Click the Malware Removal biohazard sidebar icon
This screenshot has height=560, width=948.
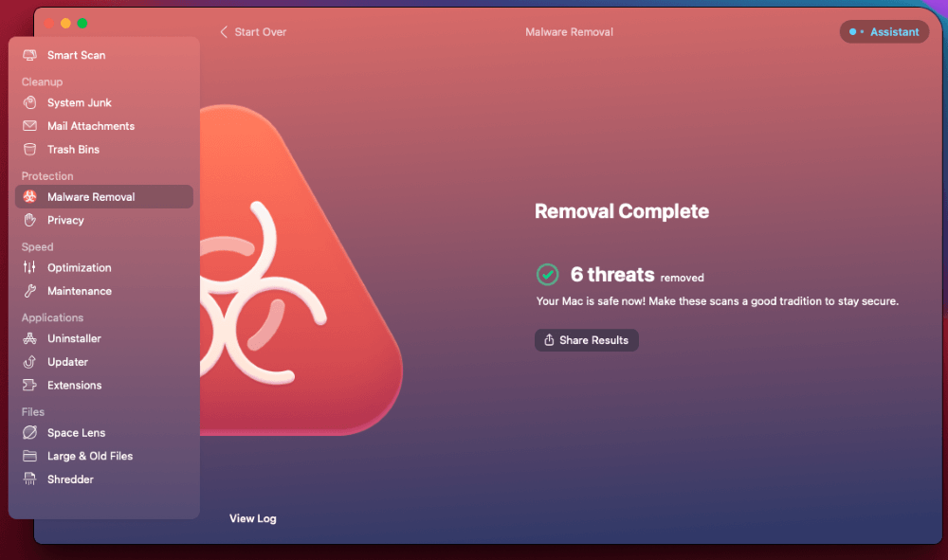coord(29,196)
